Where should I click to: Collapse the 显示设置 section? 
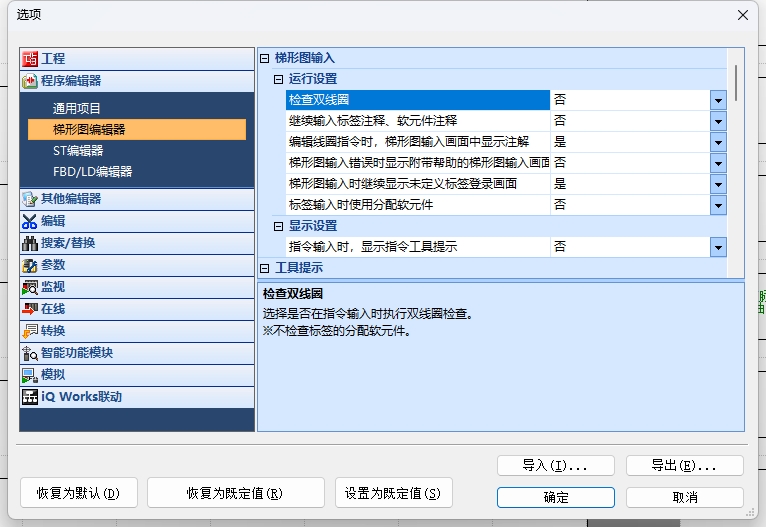(x=279, y=226)
